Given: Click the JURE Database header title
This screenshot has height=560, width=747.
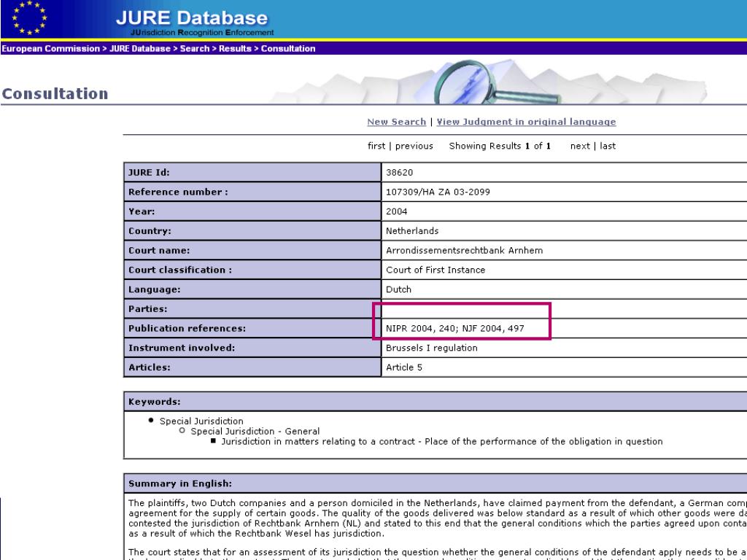Looking at the screenshot, I should 192,18.
